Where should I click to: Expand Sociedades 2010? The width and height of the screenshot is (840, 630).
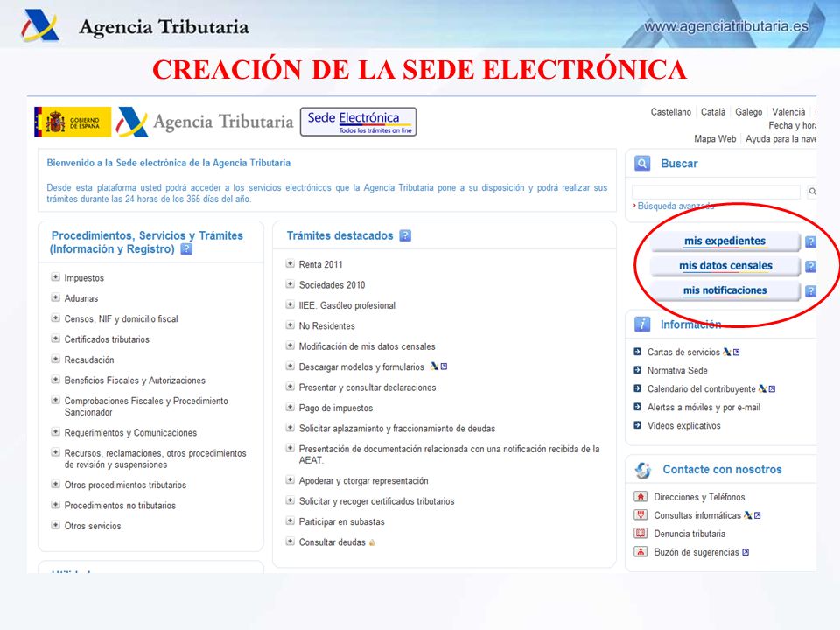coord(290,284)
